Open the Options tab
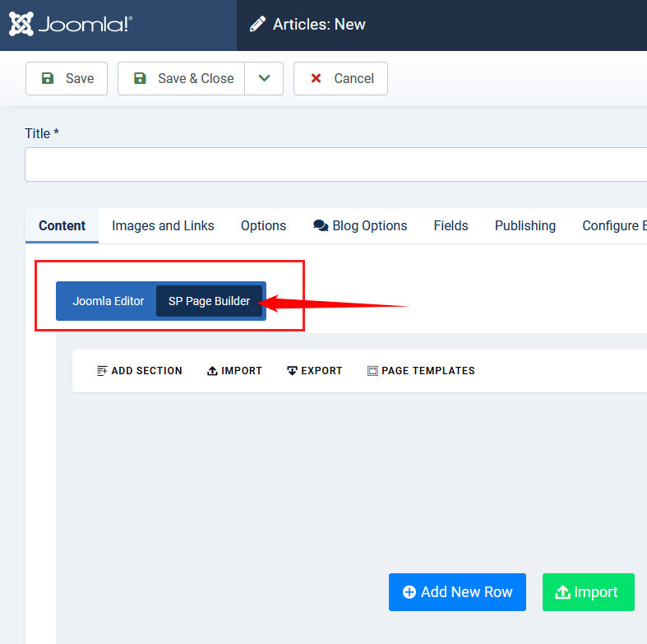The image size is (647, 644). coord(263,225)
